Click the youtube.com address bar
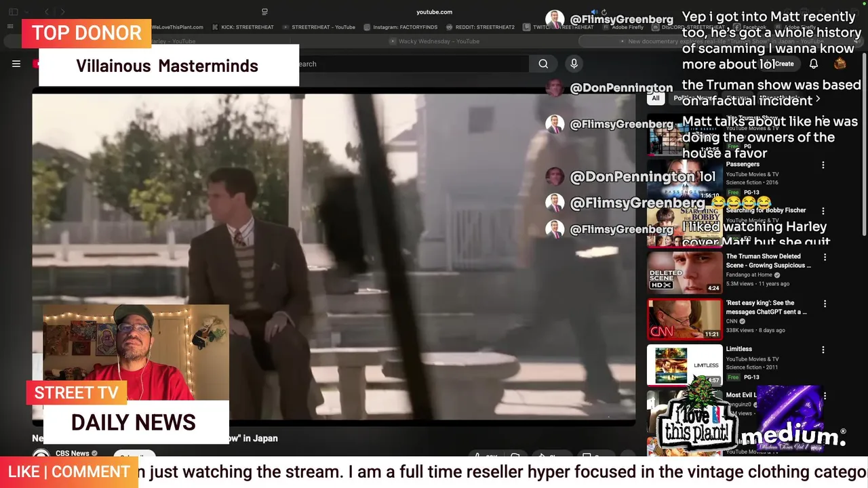Screen dimensions: 868x488 pyautogui.click(x=434, y=12)
